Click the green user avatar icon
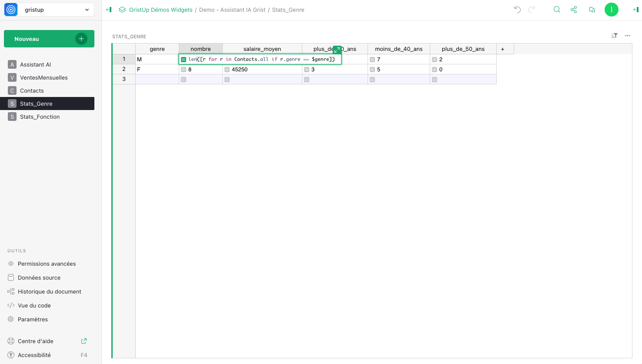The height and width of the screenshot is (364, 642). (x=611, y=10)
